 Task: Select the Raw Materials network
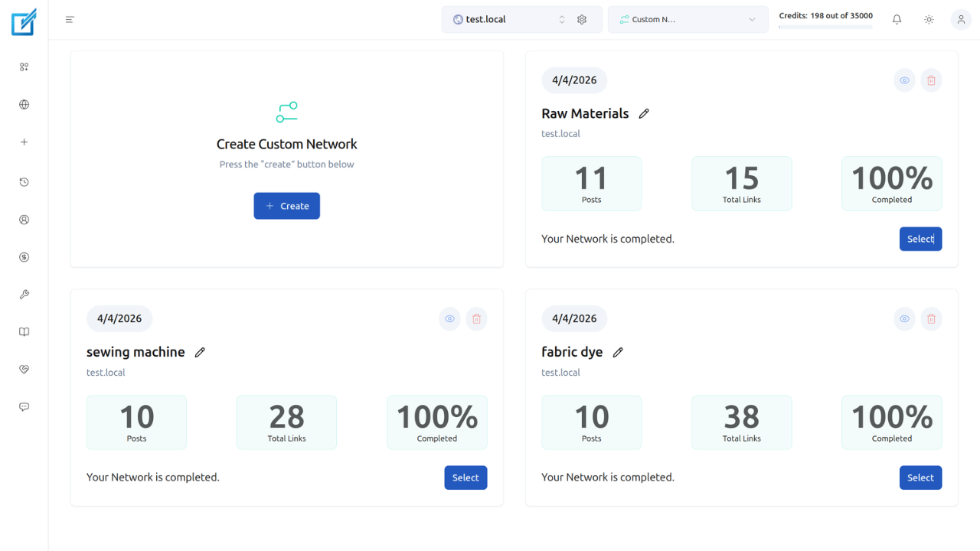tap(920, 239)
